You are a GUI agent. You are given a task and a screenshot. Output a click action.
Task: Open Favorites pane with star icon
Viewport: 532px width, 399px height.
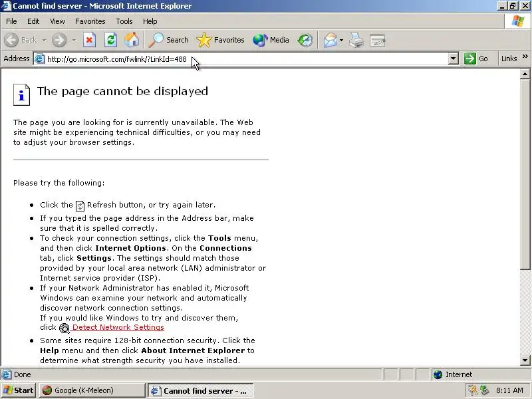coord(221,40)
